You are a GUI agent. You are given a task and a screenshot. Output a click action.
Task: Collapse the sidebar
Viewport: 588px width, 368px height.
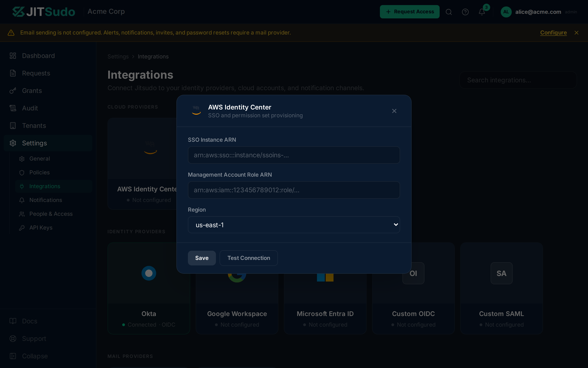(x=48, y=356)
